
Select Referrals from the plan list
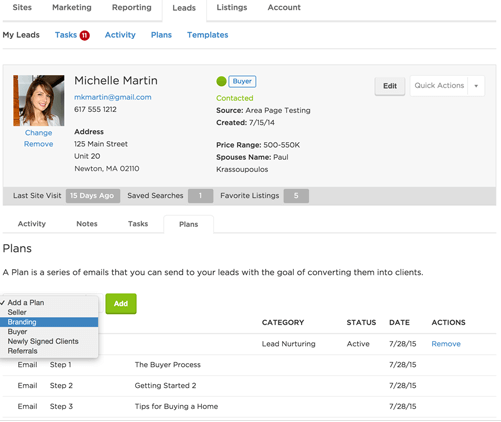pyautogui.click(x=22, y=351)
